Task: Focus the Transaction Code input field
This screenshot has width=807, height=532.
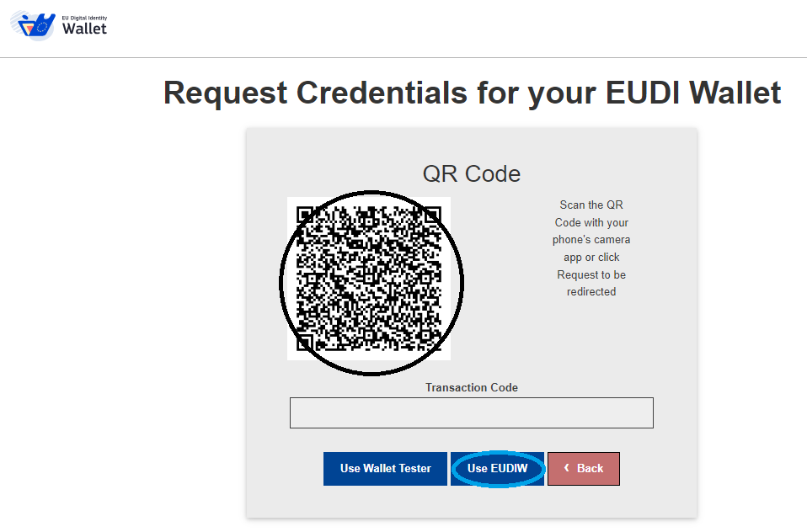Action: coord(472,412)
